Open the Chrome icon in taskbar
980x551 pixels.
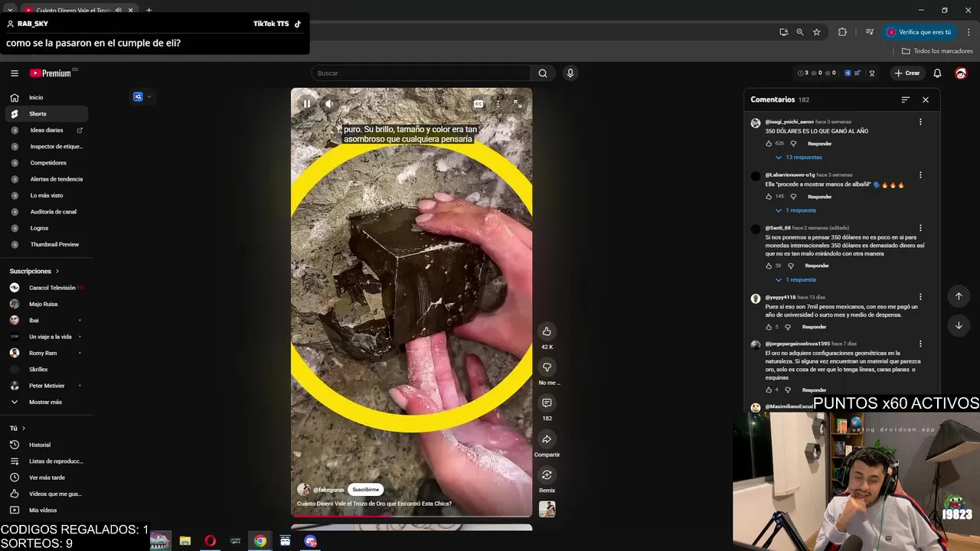(x=260, y=541)
